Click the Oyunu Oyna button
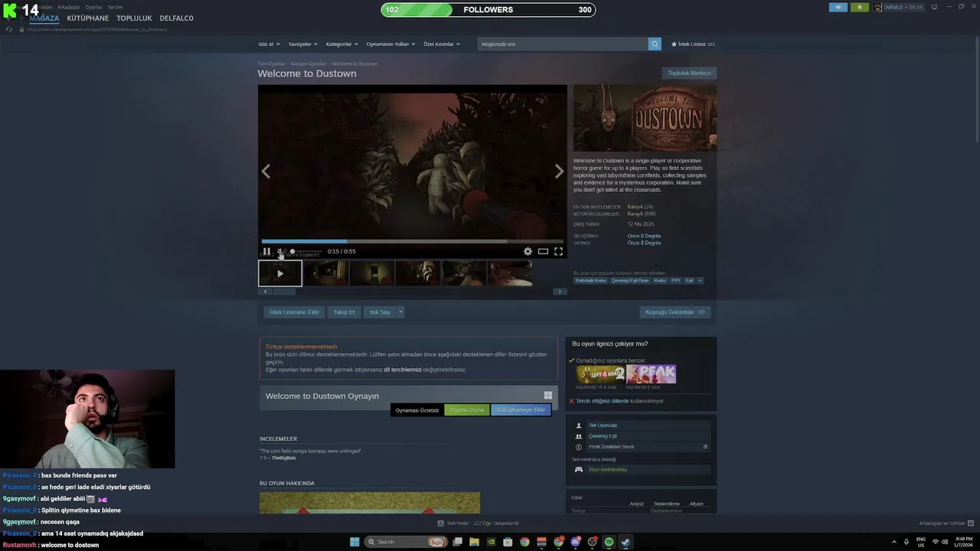Viewport: 980px width, 551px height. (467, 410)
